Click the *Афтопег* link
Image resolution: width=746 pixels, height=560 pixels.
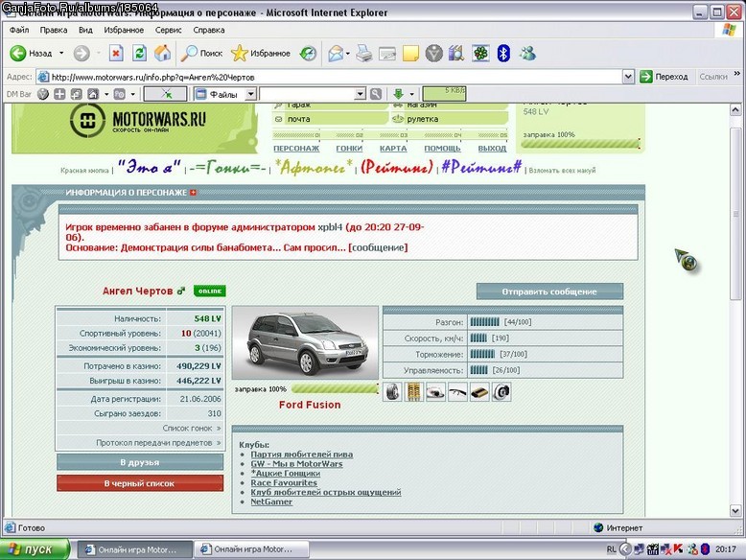click(314, 168)
